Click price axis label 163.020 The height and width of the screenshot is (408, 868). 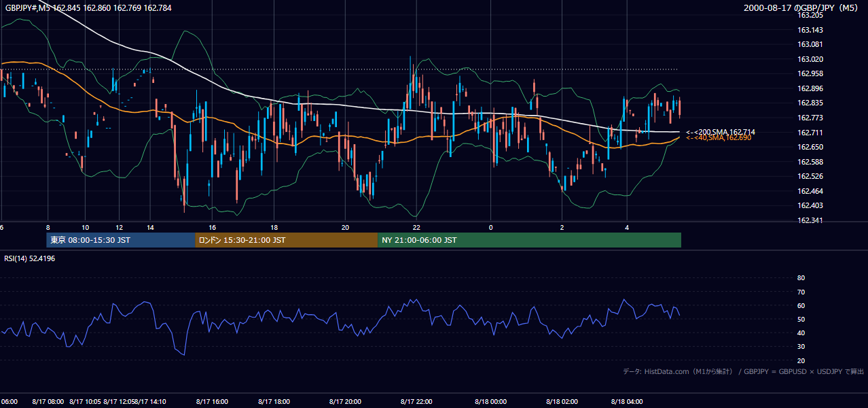coord(810,59)
